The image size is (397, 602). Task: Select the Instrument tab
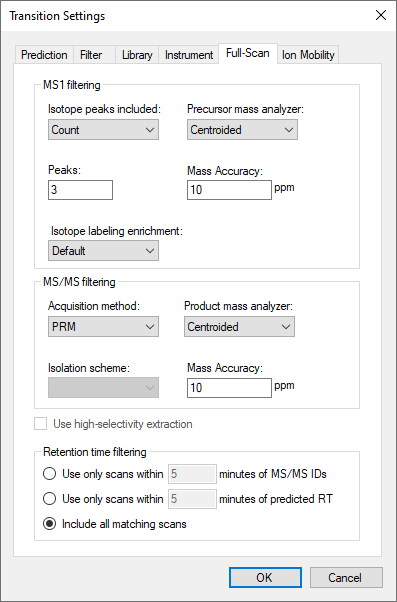tap(189, 55)
